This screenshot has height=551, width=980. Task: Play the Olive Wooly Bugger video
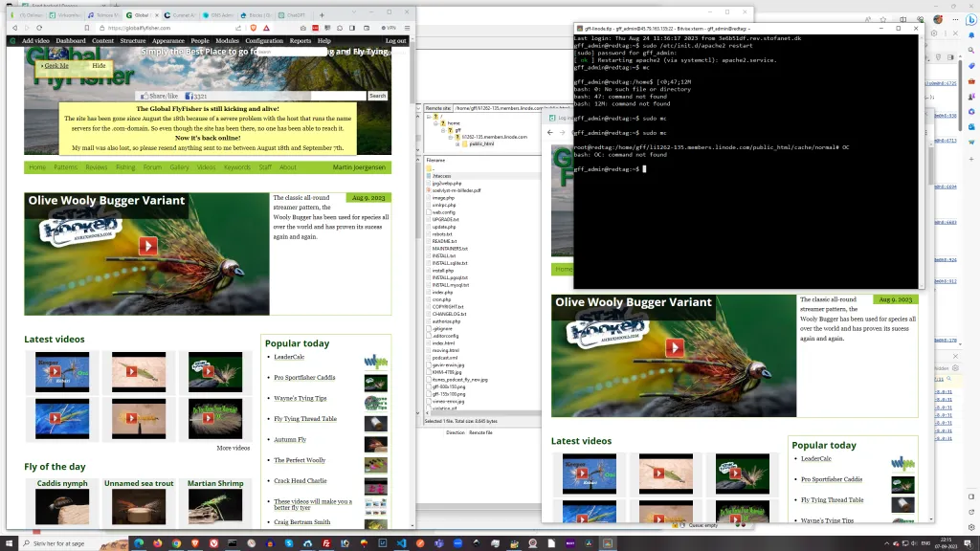(x=147, y=246)
